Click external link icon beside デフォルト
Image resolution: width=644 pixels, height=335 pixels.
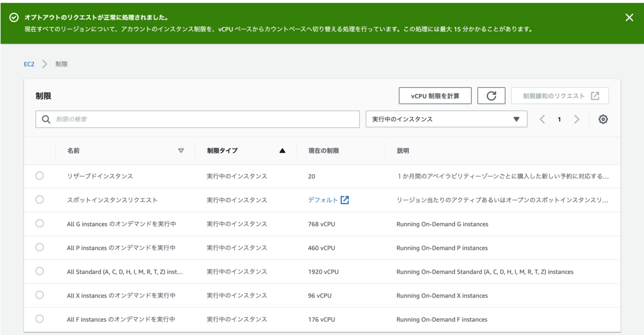click(x=345, y=200)
